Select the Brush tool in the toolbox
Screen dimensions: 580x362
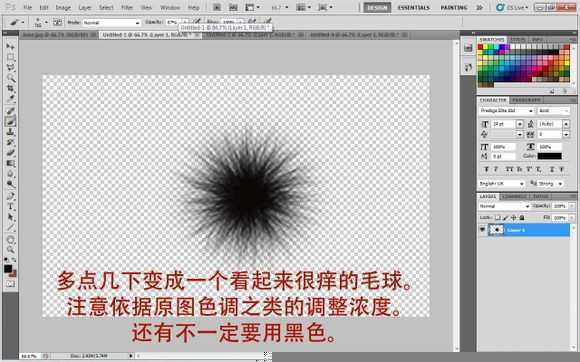10,121
